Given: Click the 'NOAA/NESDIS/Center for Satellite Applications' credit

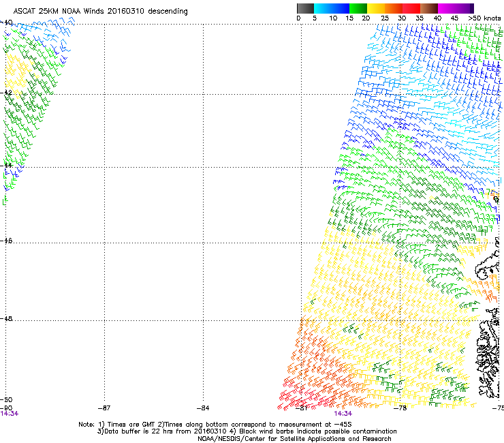Looking at the screenshot, I should point(294,439).
